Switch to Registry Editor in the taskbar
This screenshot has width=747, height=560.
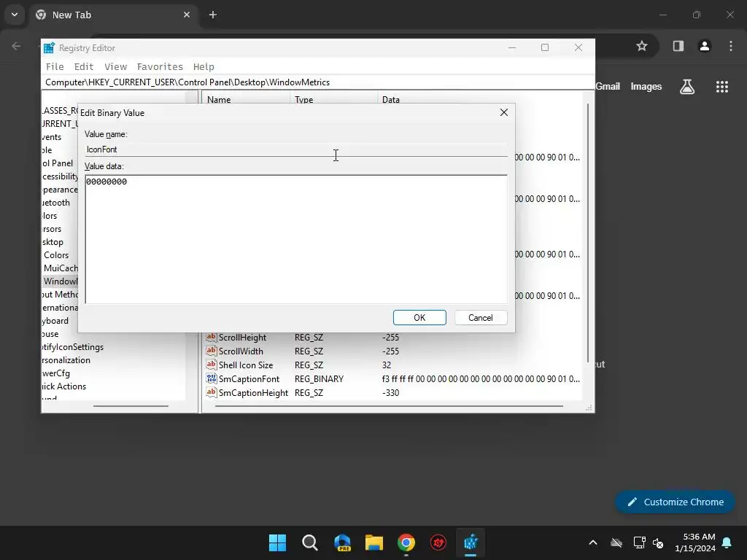[471, 542]
